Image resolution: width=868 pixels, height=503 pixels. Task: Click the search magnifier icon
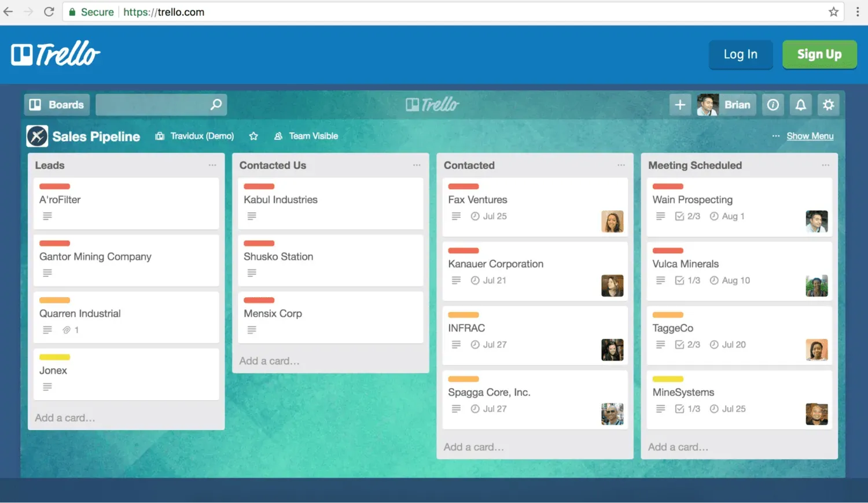[215, 105]
